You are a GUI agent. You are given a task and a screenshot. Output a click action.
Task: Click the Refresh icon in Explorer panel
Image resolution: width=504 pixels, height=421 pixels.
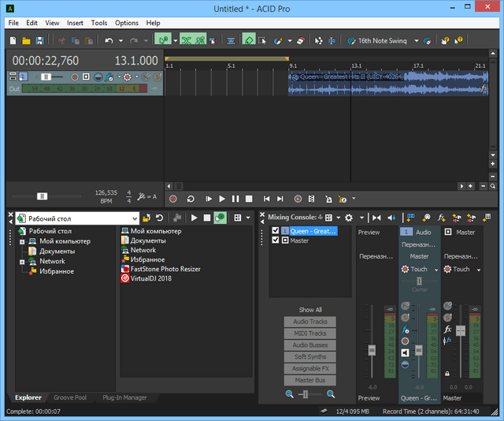(x=160, y=218)
